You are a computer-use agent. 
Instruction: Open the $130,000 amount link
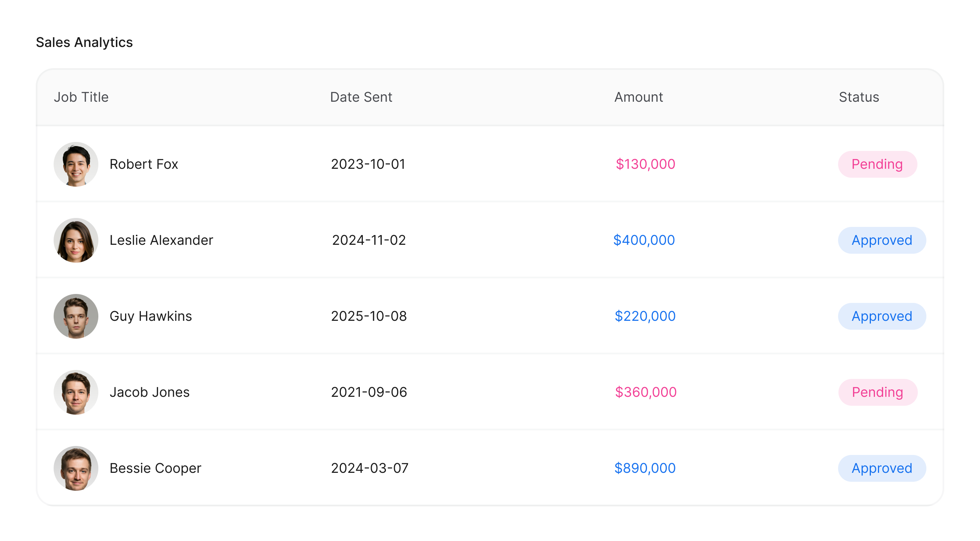coord(645,164)
